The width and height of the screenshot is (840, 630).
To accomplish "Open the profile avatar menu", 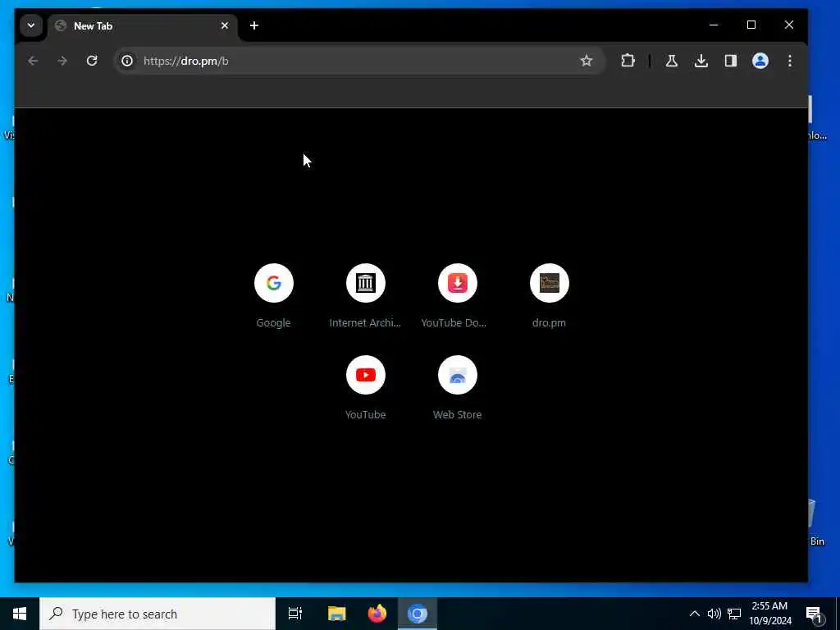I will tap(760, 61).
